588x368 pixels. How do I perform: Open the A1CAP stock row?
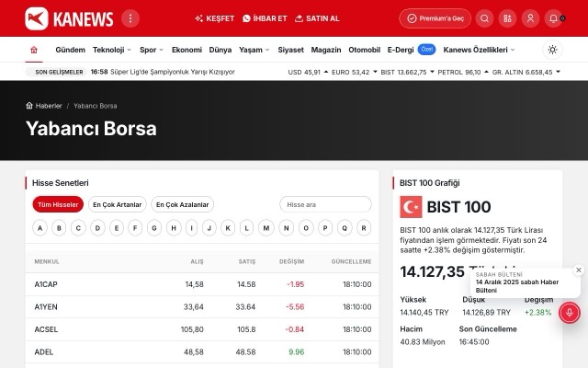202,284
